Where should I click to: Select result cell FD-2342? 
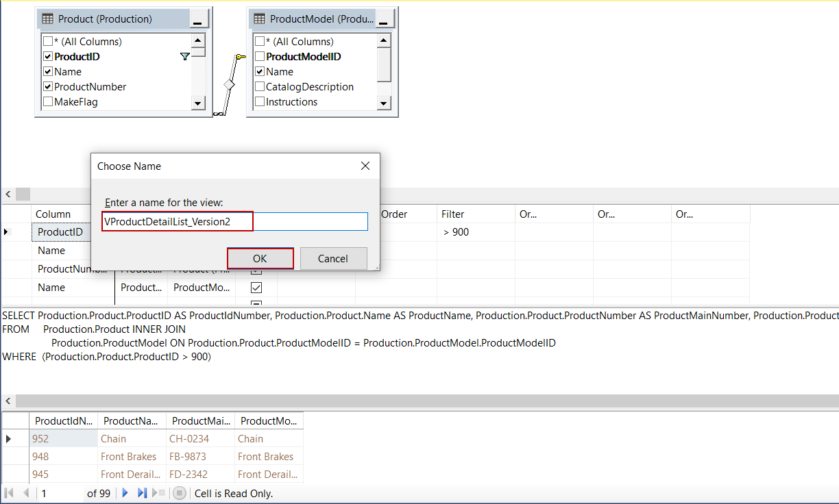tap(200, 475)
